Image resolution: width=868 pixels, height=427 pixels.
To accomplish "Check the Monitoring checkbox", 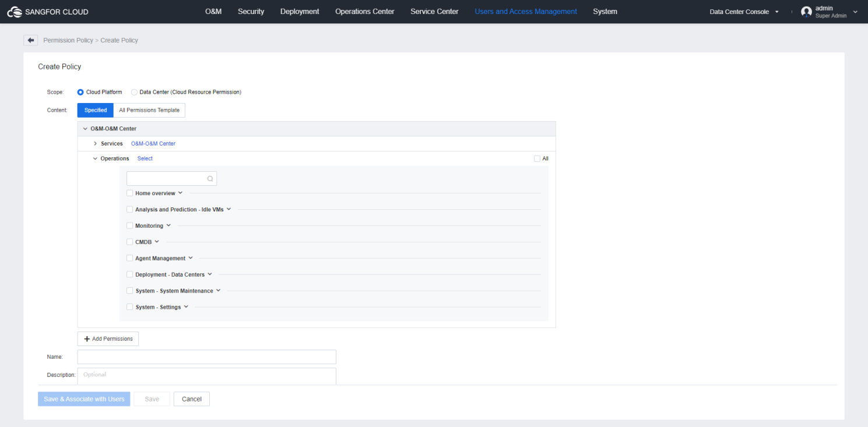I will [130, 225].
